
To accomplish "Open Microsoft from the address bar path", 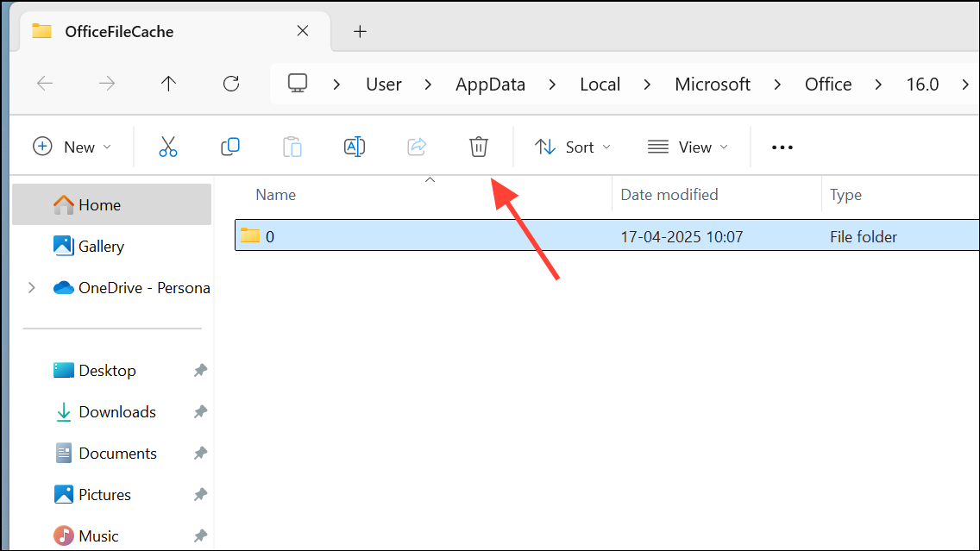I will pyautogui.click(x=713, y=84).
